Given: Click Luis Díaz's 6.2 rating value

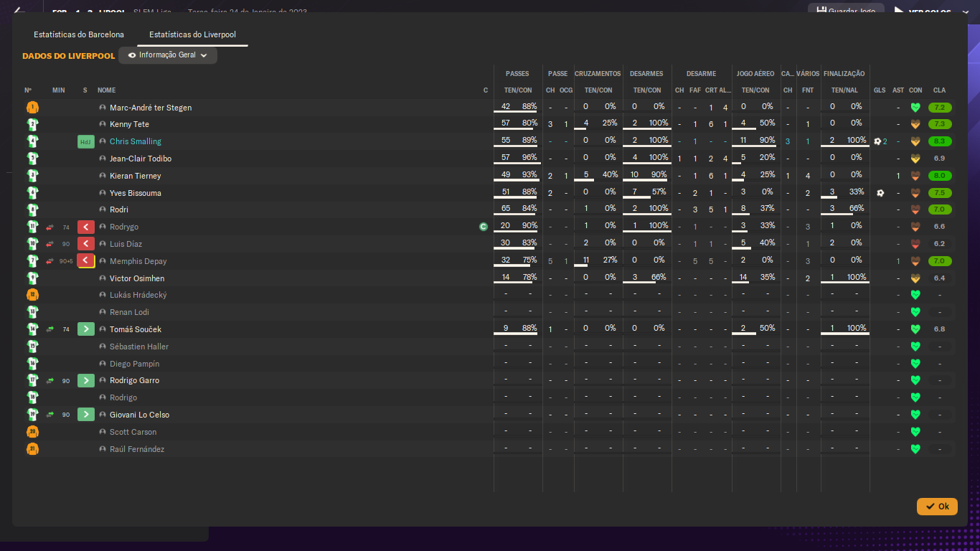Looking at the screenshot, I should [x=939, y=244].
